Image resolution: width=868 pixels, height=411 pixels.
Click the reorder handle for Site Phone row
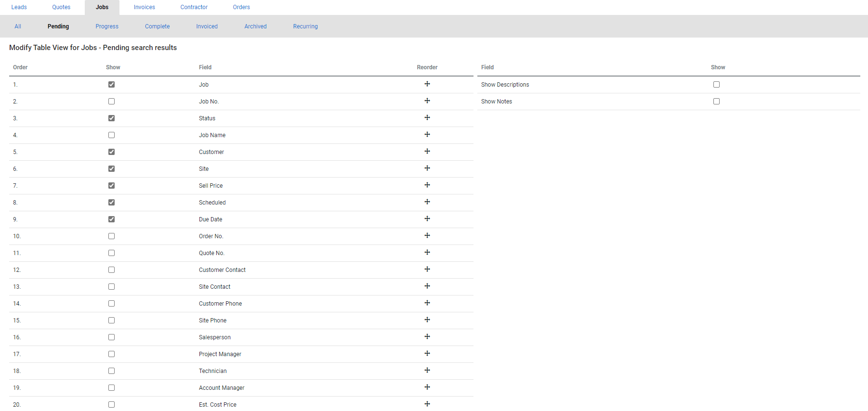(x=427, y=320)
